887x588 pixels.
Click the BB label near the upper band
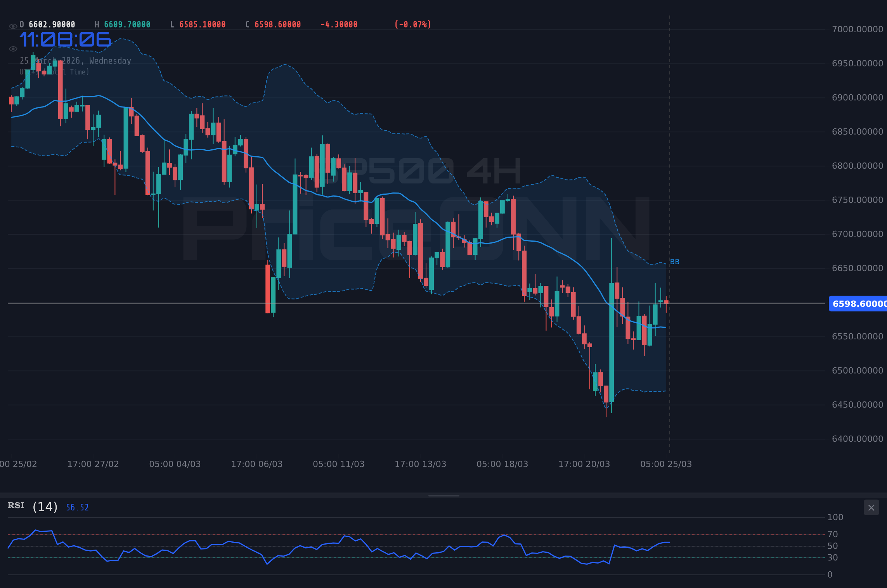tap(675, 262)
